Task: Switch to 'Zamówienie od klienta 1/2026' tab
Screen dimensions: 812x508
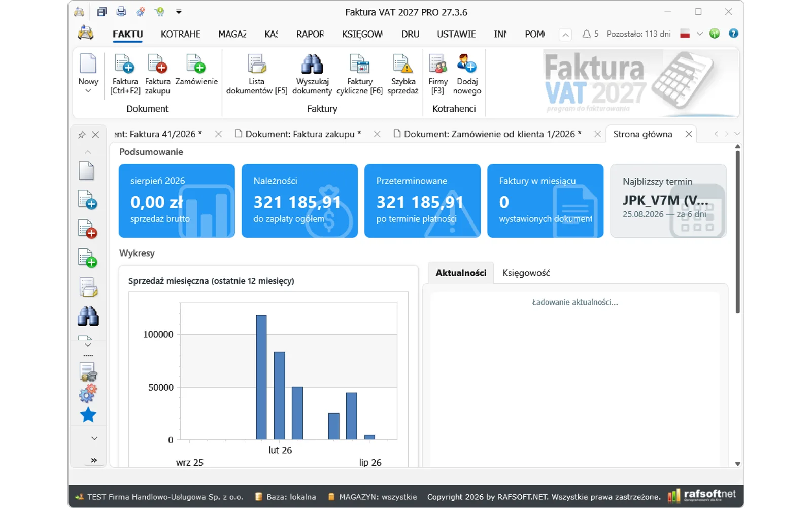Action: (x=488, y=134)
